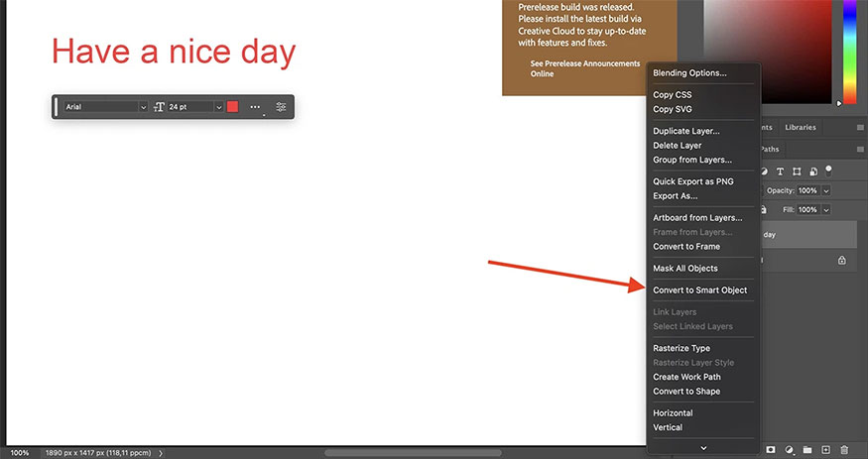This screenshot has width=868, height=459.
Task: Open the Paths panel group menu
Action: coord(860,150)
